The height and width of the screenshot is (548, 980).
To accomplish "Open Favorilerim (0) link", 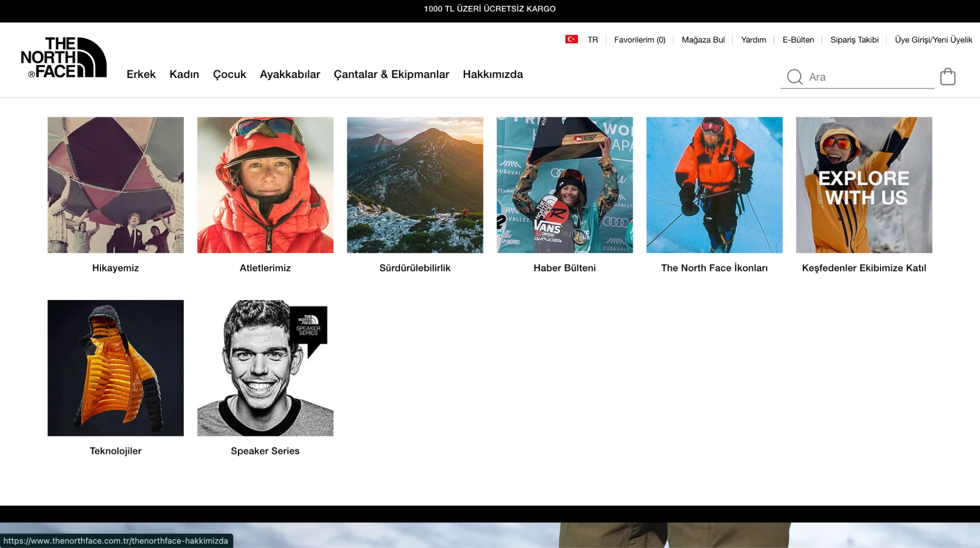I will pos(639,40).
